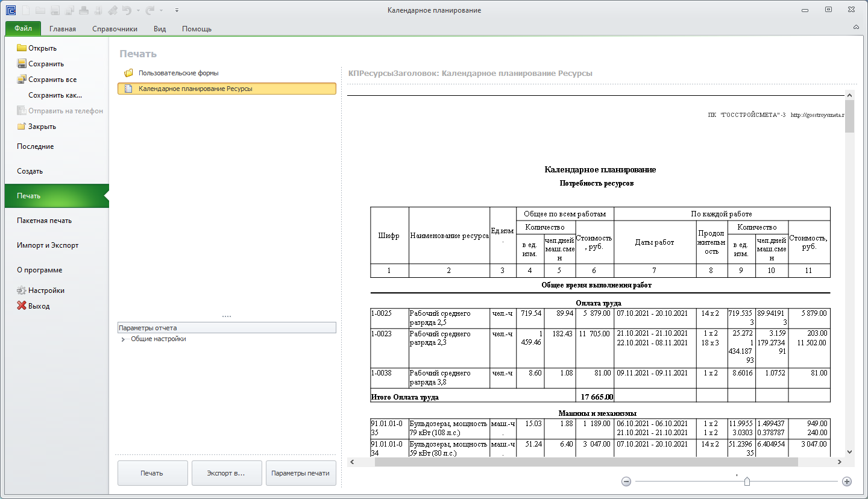Image resolution: width=868 pixels, height=499 pixels.
Task: Click the preview horizontal scrollbar thumb
Action: pyautogui.click(x=586, y=462)
